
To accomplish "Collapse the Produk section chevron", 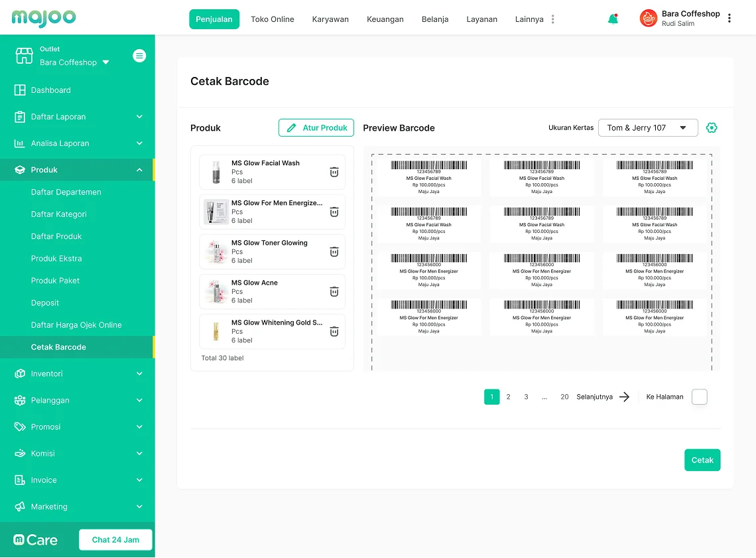I will pyautogui.click(x=139, y=170).
